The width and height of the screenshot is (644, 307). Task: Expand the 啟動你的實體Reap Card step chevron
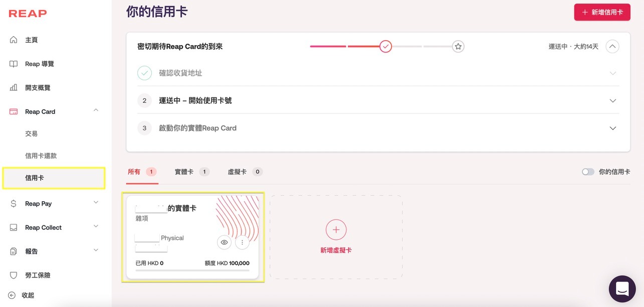[612, 128]
